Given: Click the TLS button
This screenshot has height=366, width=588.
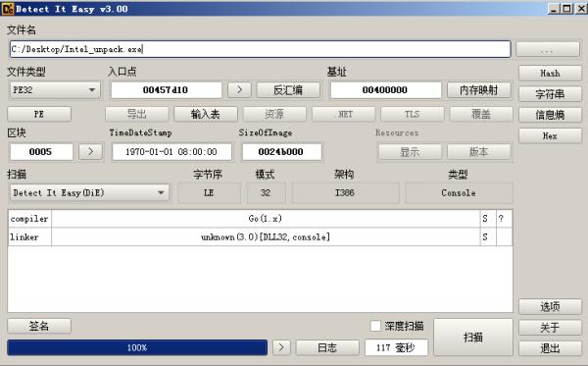Looking at the screenshot, I should click(413, 114).
